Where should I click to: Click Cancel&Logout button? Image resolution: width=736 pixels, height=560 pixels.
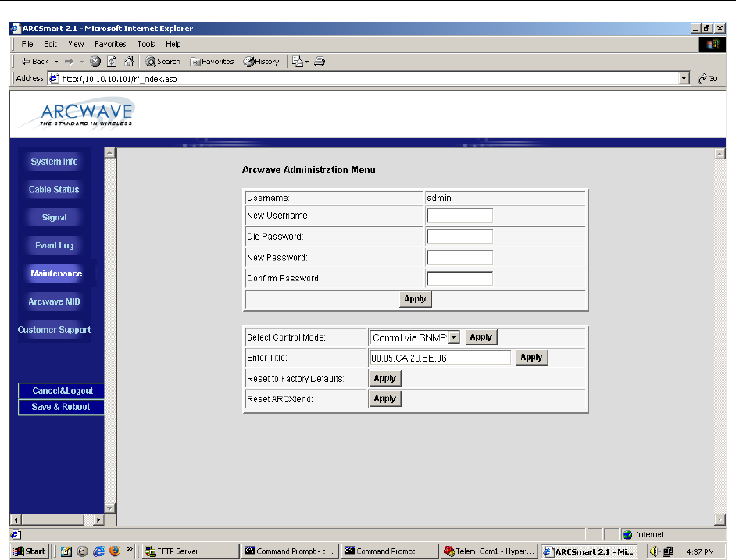click(62, 391)
